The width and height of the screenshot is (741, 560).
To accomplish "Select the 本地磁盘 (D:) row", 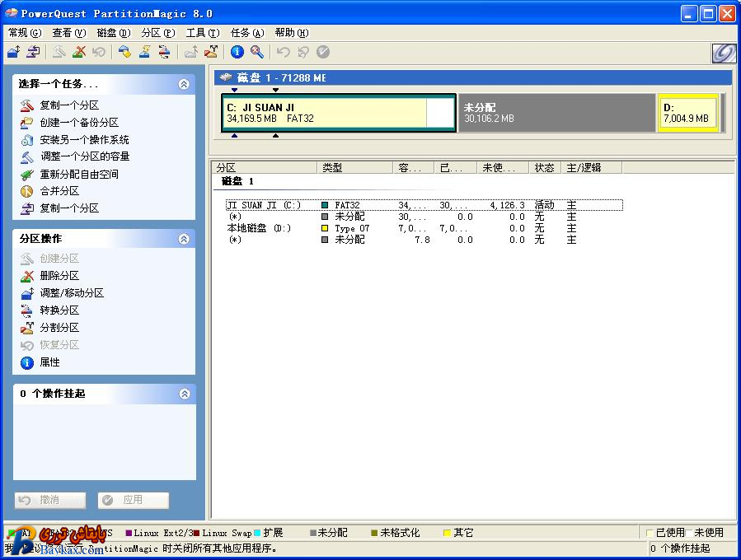I will (x=424, y=228).
